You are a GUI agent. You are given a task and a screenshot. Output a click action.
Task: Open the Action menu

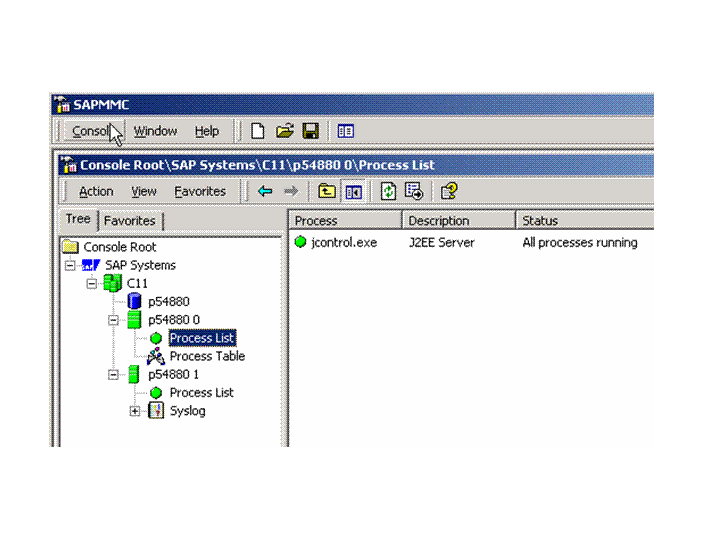96,191
